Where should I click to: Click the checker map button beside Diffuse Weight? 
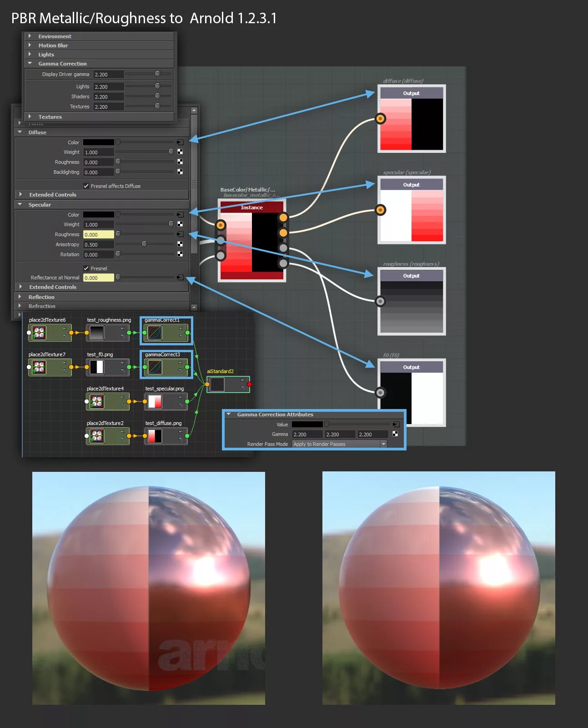[180, 152]
